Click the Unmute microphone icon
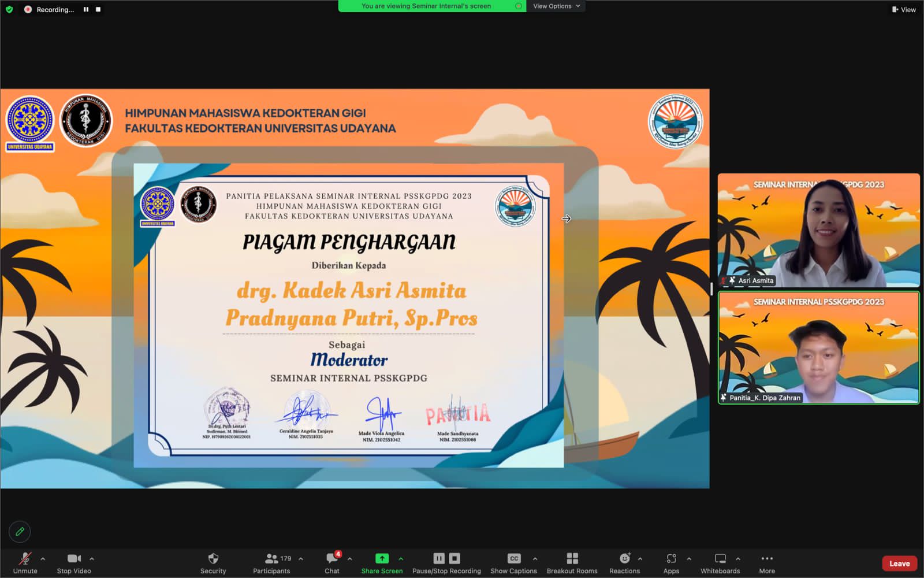Viewport: 924px width, 578px height. pyautogui.click(x=25, y=558)
